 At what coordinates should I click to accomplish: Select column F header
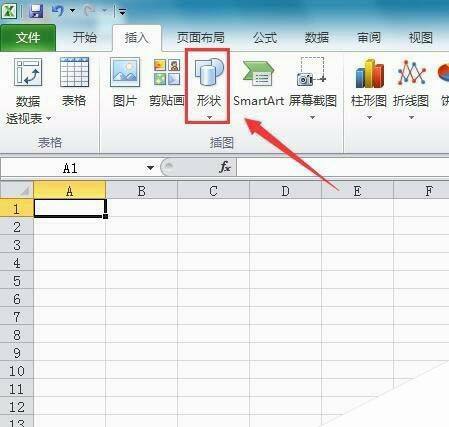422,191
